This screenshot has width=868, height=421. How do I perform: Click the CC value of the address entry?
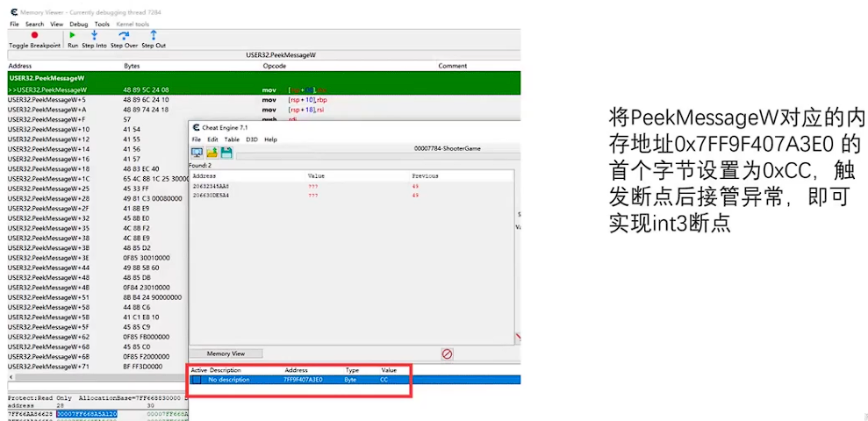pyautogui.click(x=384, y=380)
